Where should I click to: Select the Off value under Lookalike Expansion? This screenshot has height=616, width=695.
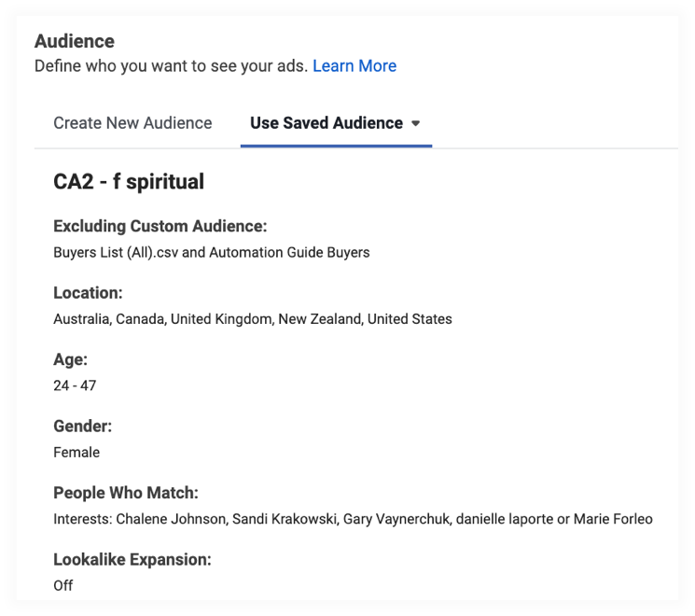[63, 585]
